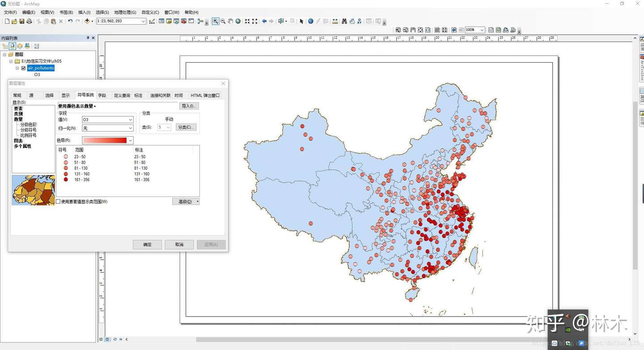Open the Table of Contents window icon
Viewport: 644px width, 350px height.
pyautogui.click(x=161, y=21)
